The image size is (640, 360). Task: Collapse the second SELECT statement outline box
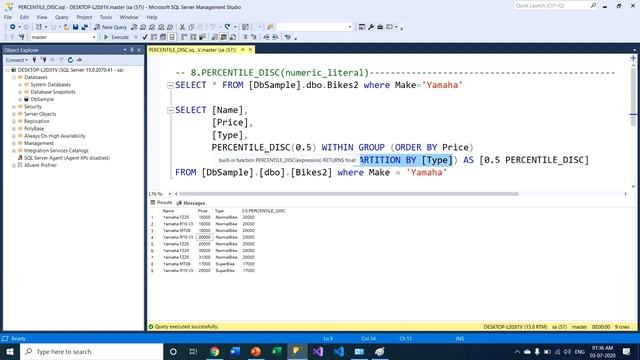click(170, 110)
